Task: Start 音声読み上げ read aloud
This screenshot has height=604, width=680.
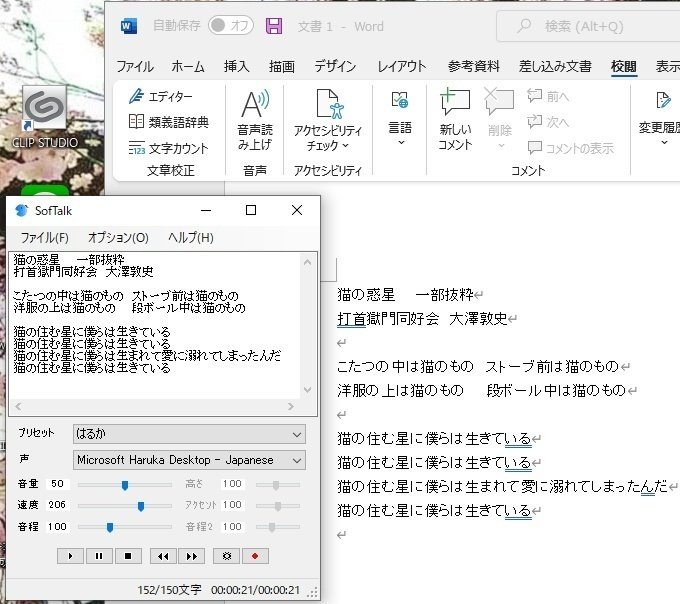Action: coord(255,120)
